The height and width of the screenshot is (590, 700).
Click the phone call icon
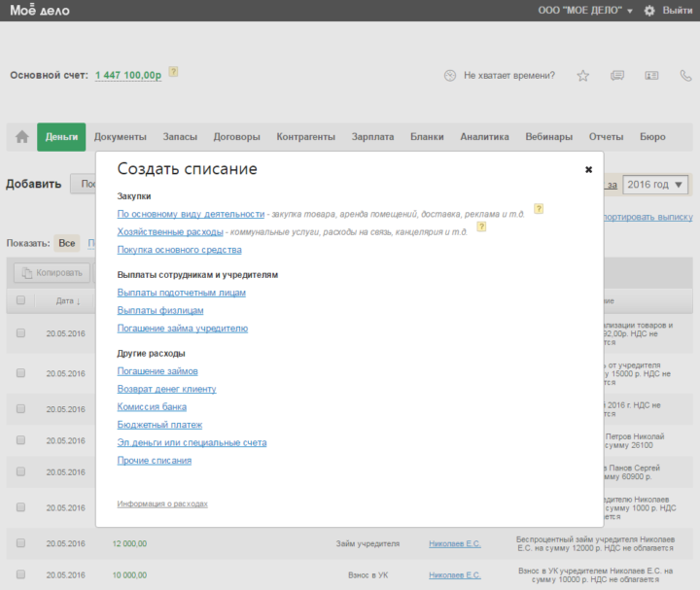click(685, 76)
